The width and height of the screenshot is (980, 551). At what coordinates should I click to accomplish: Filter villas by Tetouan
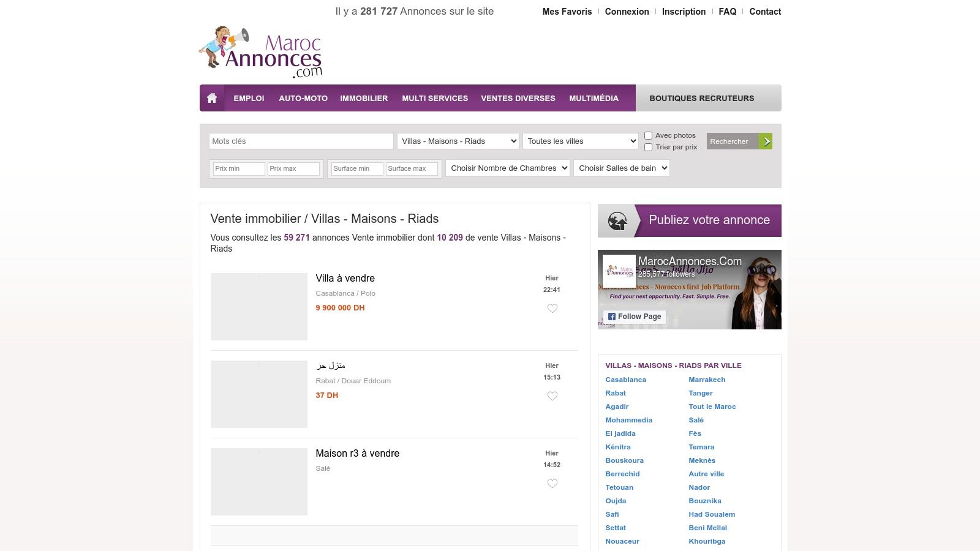click(619, 487)
